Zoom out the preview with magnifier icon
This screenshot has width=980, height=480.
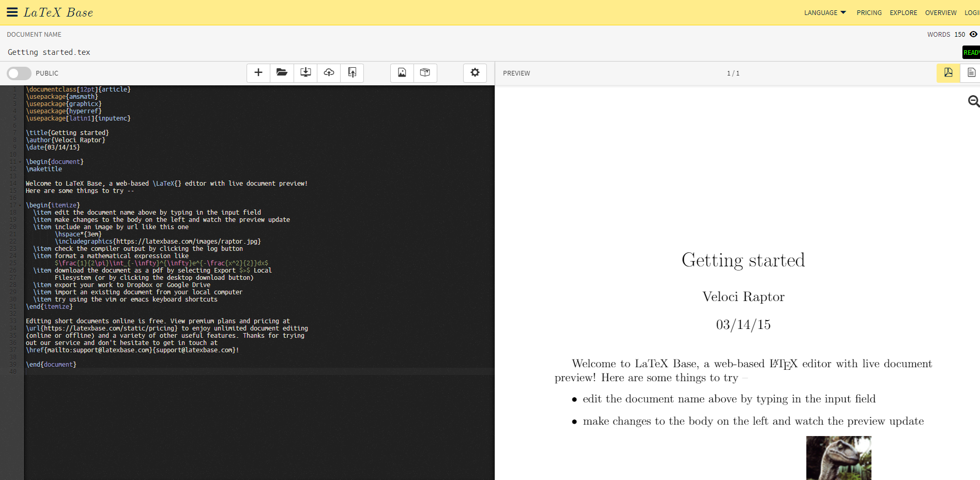point(974,101)
